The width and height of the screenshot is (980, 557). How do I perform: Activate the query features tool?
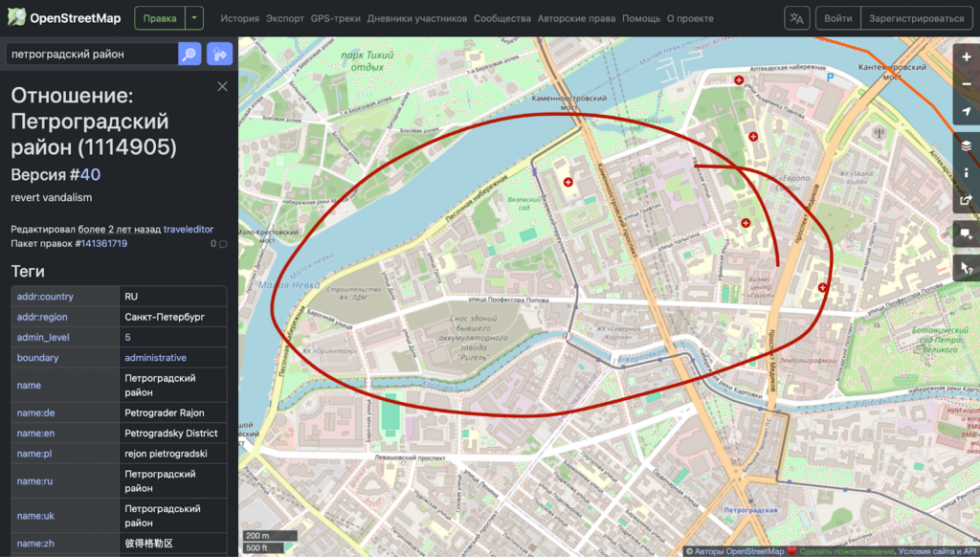tap(967, 268)
